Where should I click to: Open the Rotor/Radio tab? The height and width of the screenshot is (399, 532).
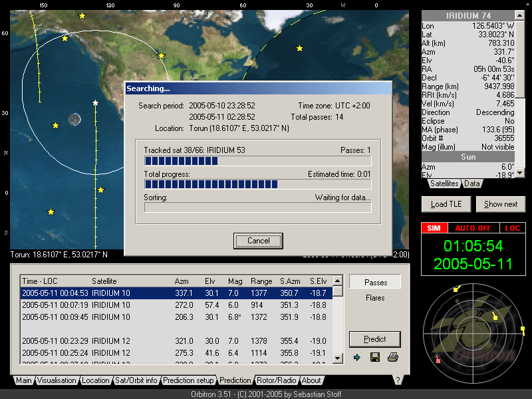(276, 380)
